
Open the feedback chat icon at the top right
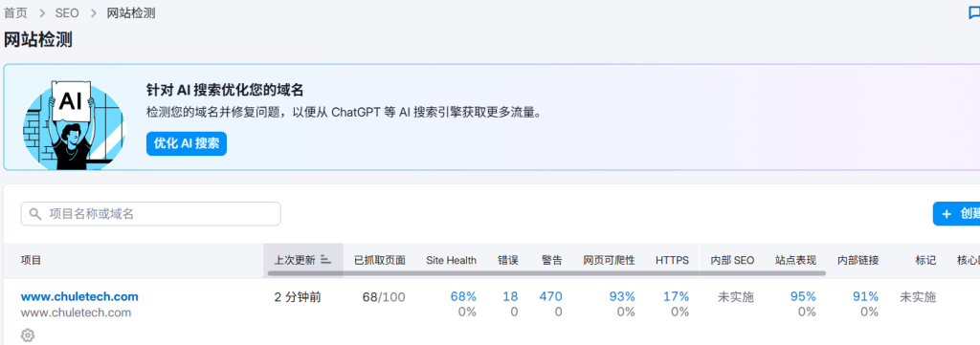coord(973,13)
